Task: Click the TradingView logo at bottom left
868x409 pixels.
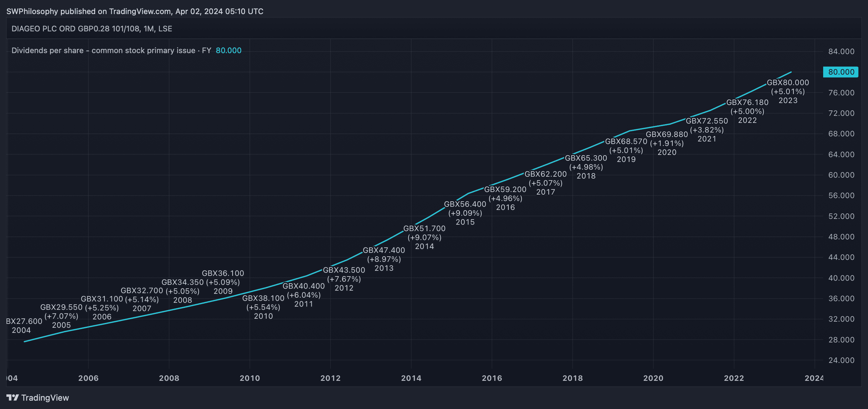Action: pyautogui.click(x=38, y=397)
